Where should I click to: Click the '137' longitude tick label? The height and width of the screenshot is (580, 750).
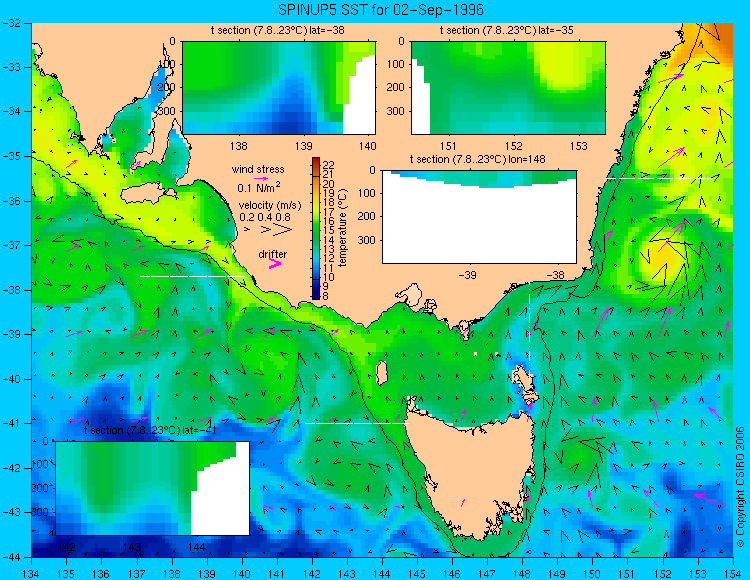click(x=137, y=574)
